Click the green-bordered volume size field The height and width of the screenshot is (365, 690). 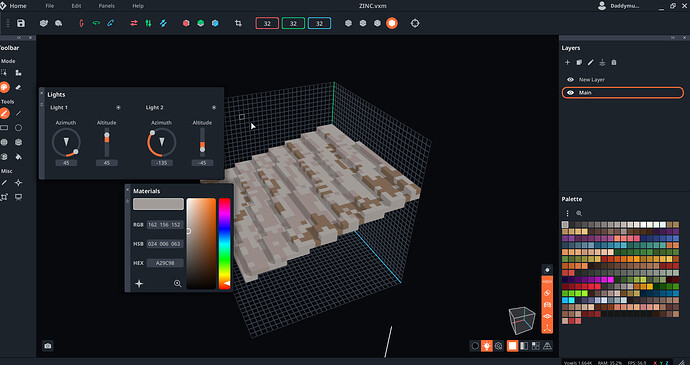coord(293,23)
